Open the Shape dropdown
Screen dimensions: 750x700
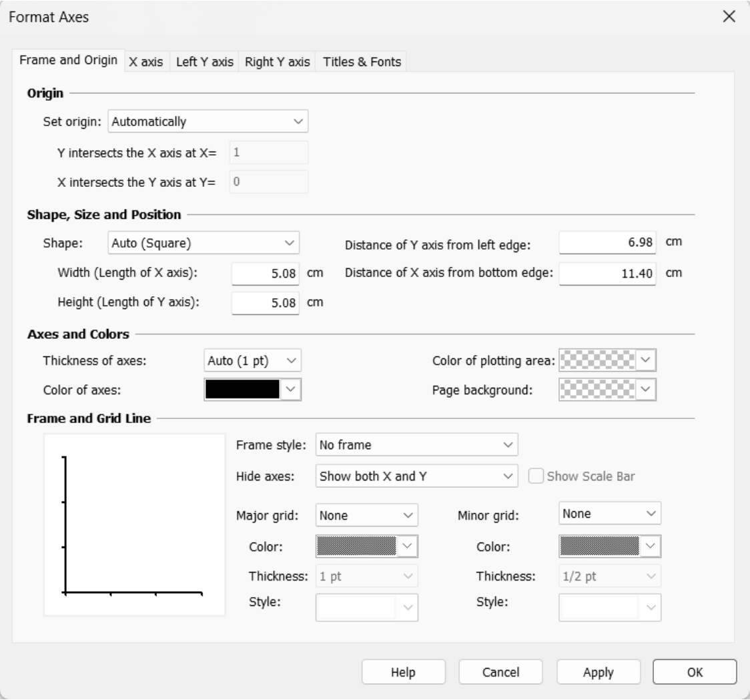click(x=204, y=243)
